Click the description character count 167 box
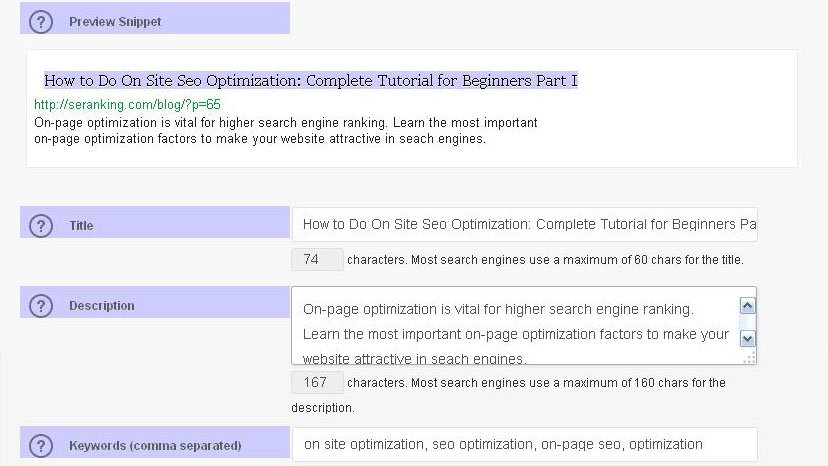 coord(317,383)
